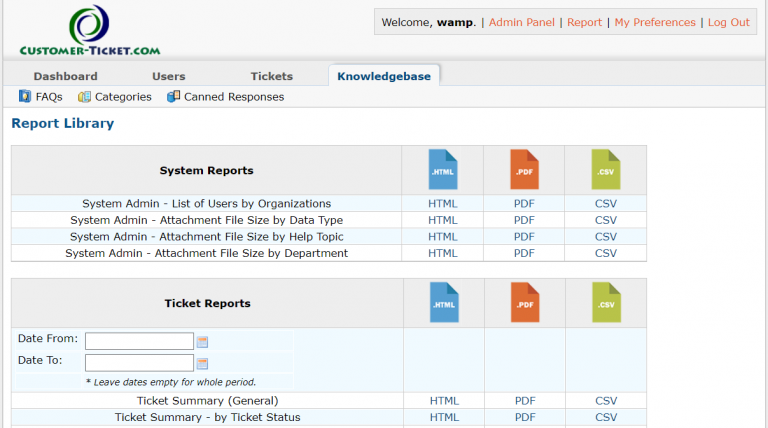Click the 'Ticket Reports' table header

click(208, 304)
